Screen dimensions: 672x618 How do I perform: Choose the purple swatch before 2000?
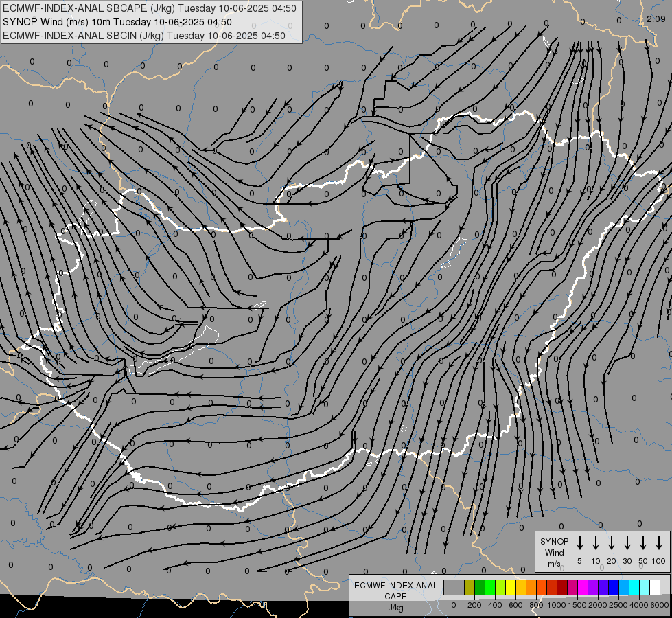592,587
